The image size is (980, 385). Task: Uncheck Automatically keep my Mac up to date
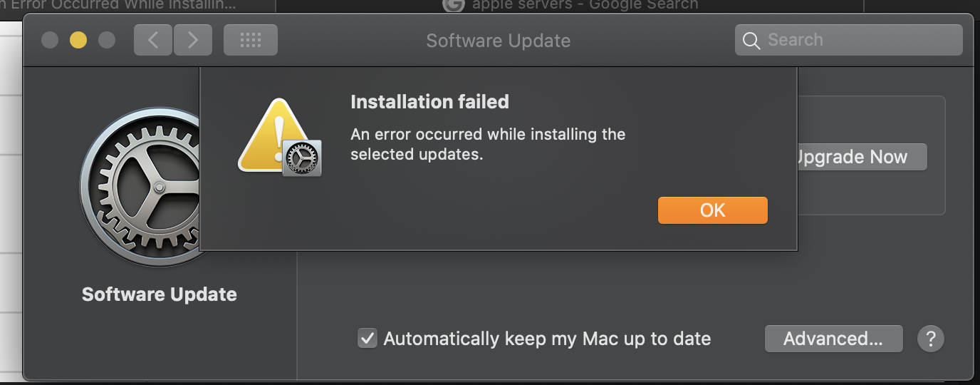367,338
